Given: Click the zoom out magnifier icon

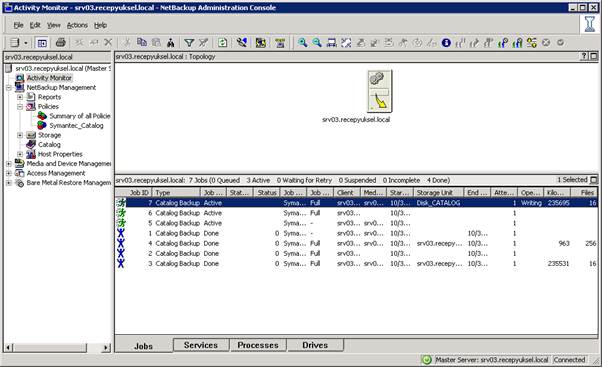Looking at the screenshot, I should [x=317, y=43].
